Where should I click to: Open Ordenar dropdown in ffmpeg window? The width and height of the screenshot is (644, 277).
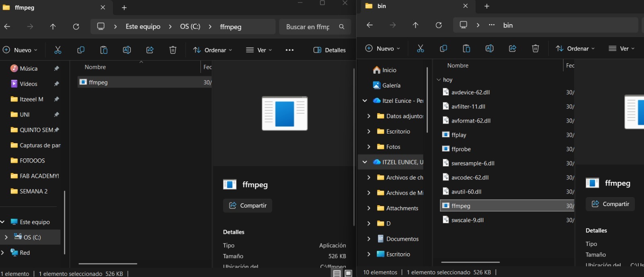click(x=213, y=50)
